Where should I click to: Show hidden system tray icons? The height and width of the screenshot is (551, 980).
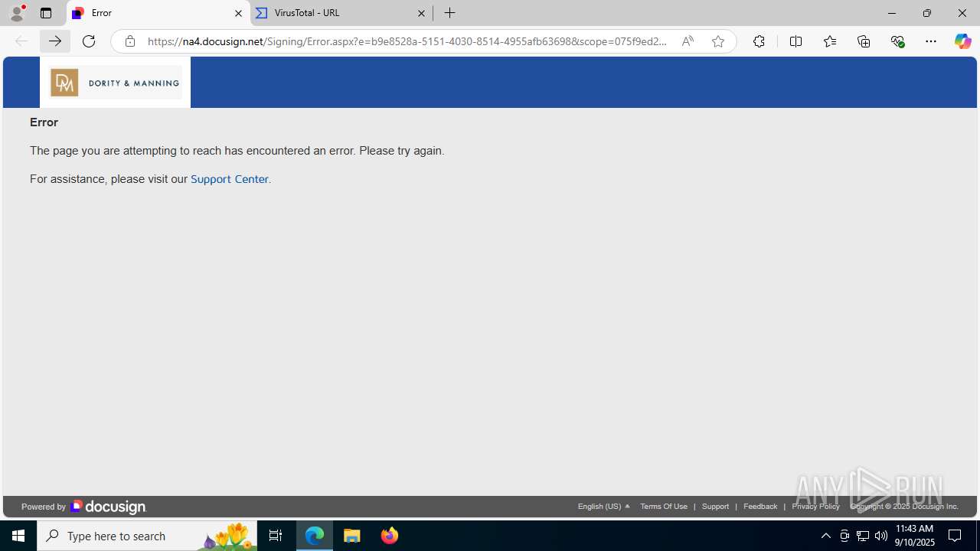(x=825, y=536)
